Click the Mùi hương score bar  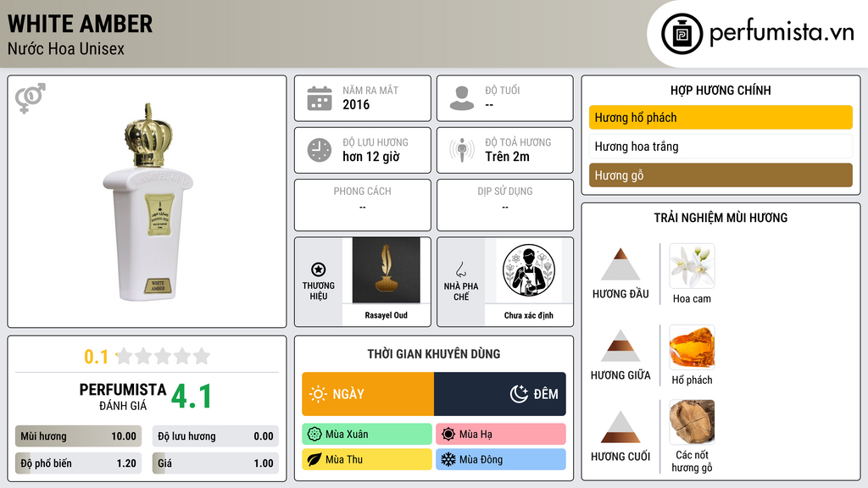point(79,436)
